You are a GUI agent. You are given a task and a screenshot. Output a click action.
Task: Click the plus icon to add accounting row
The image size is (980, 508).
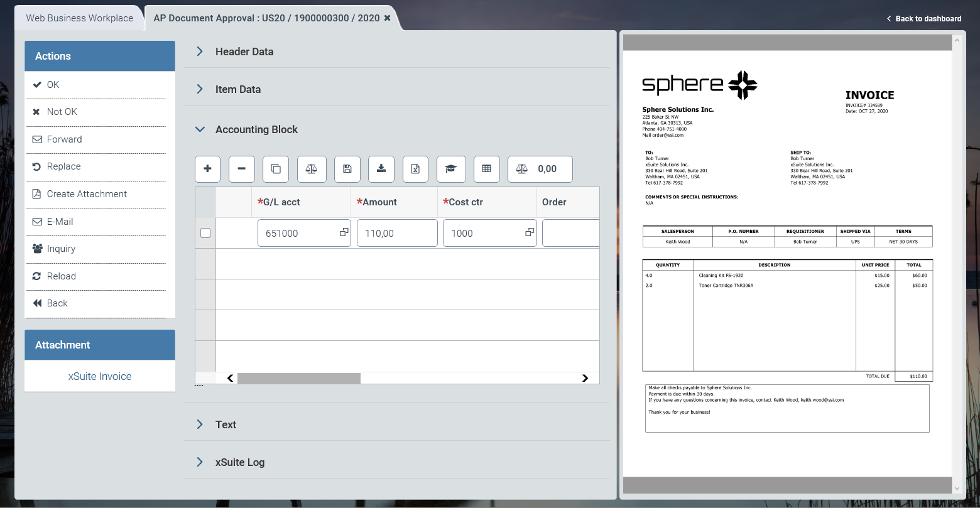tap(207, 169)
